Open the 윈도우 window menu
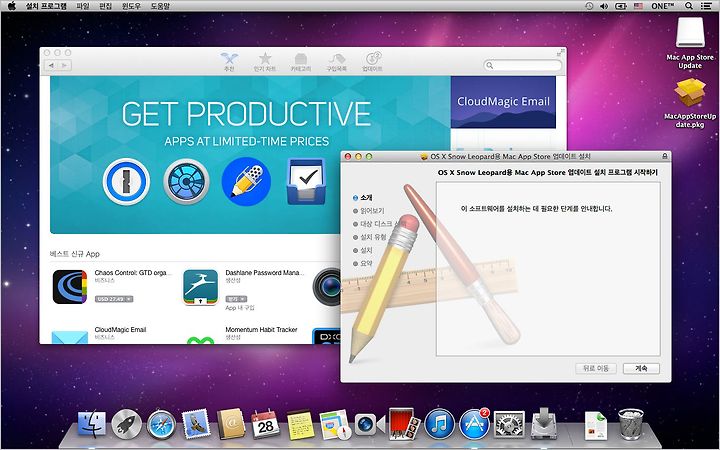This screenshot has width=720, height=450. 131,6
